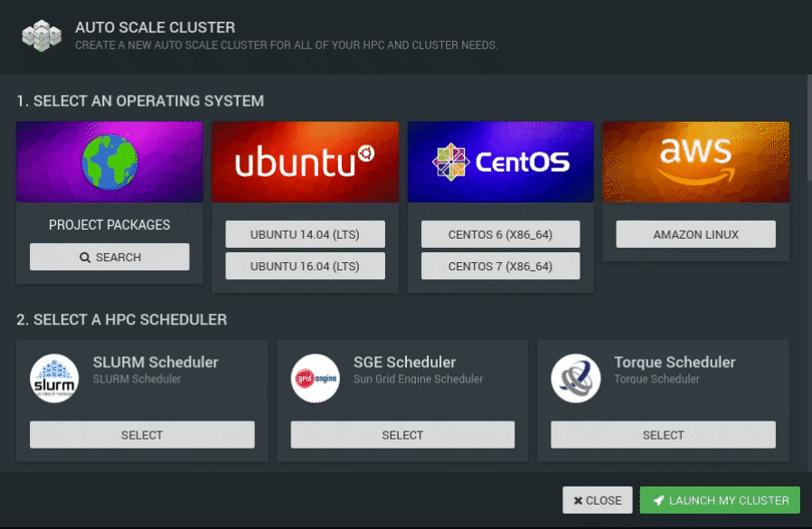
Task: Select the Torque Scheduler
Action: 664,435
